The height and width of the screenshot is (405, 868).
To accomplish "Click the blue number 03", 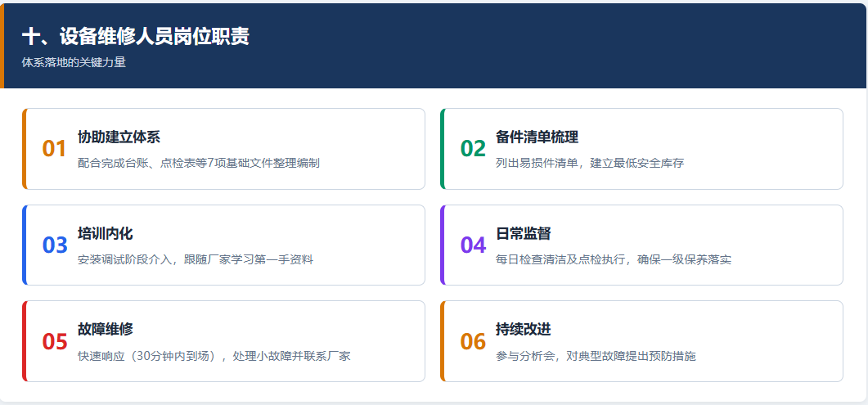I will click(55, 245).
